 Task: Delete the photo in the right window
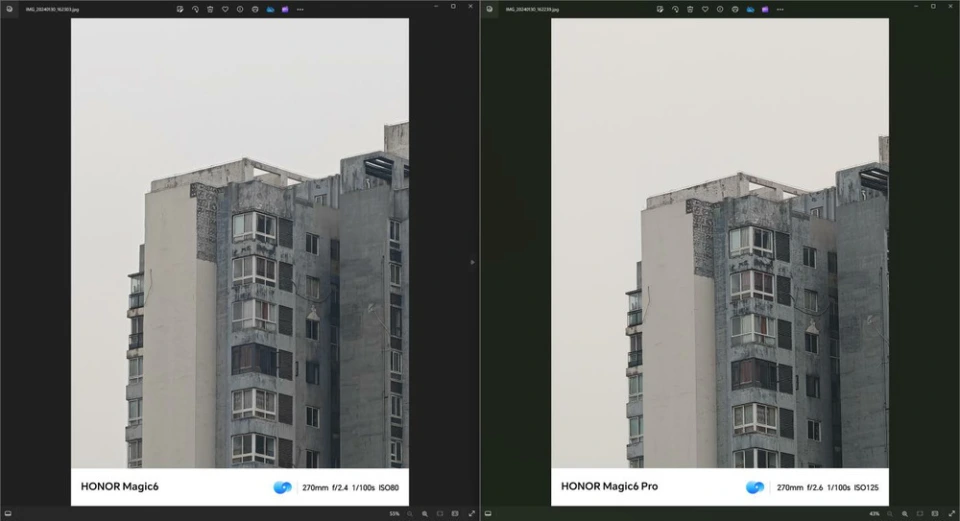(690, 9)
